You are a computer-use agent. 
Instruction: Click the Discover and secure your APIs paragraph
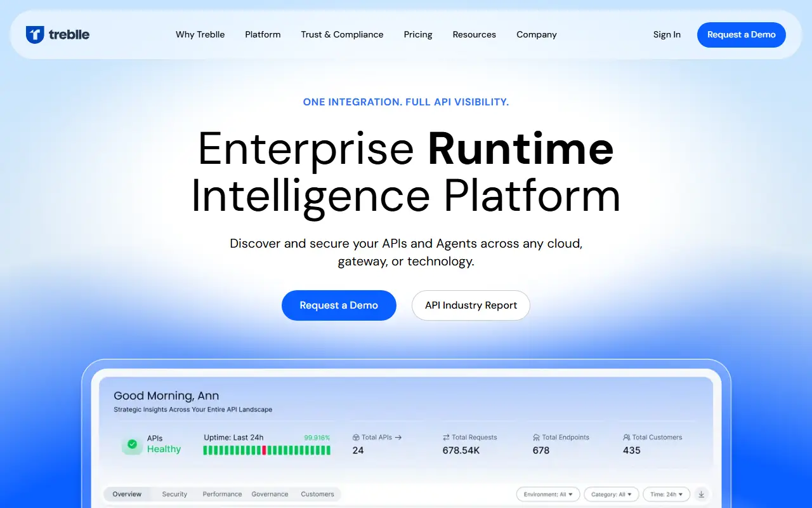click(406, 252)
